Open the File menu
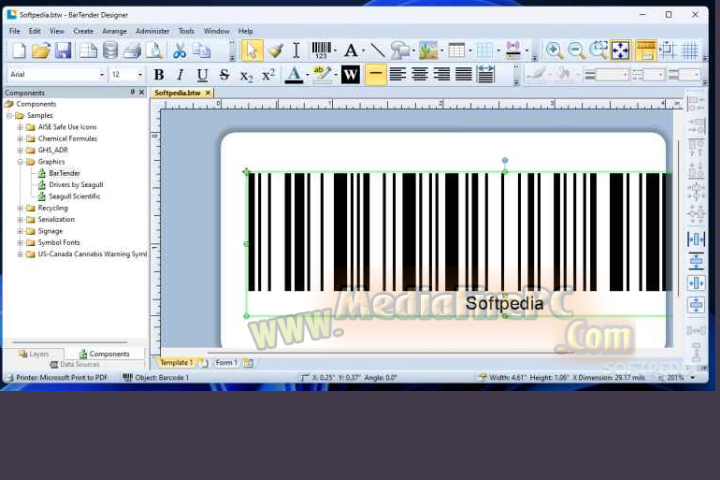This screenshot has height=480, width=720. 15,31
